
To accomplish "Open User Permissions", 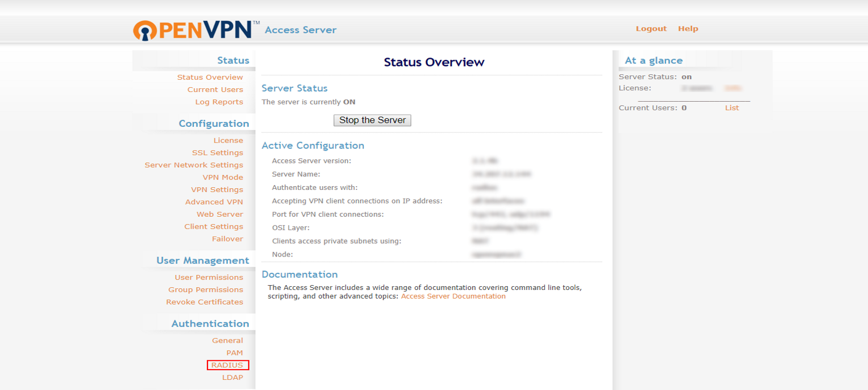I will click(x=209, y=278).
